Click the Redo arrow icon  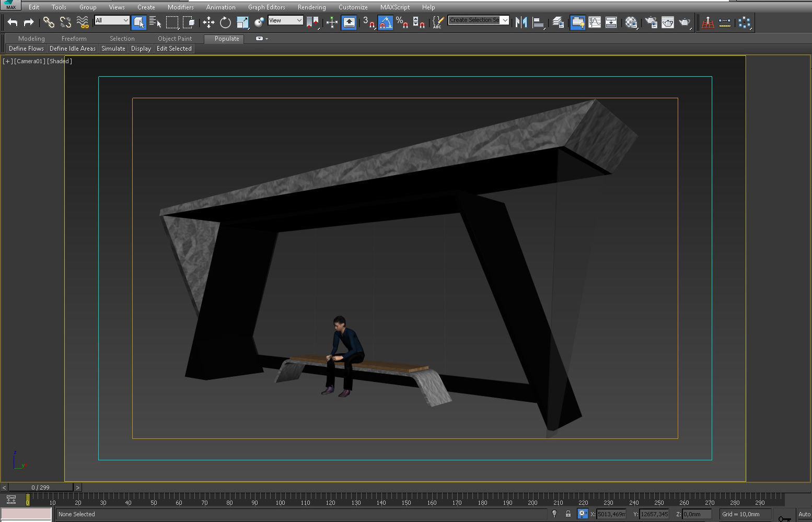point(29,22)
